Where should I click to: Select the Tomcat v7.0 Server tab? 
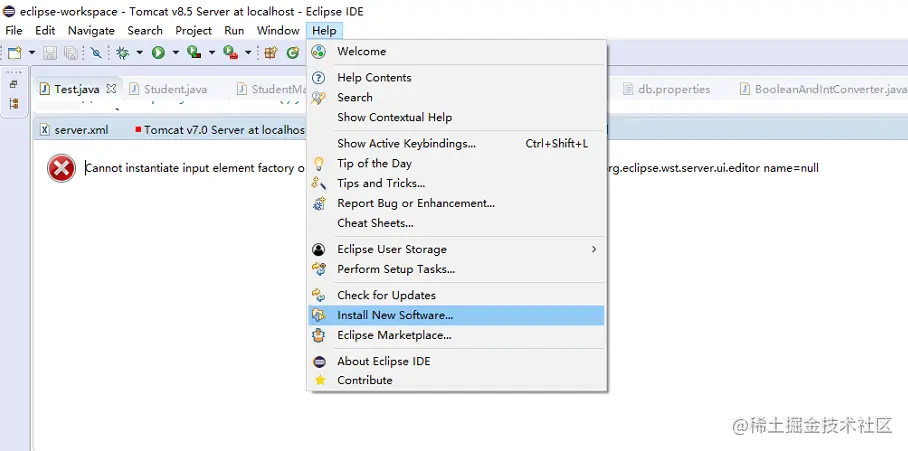coord(220,130)
